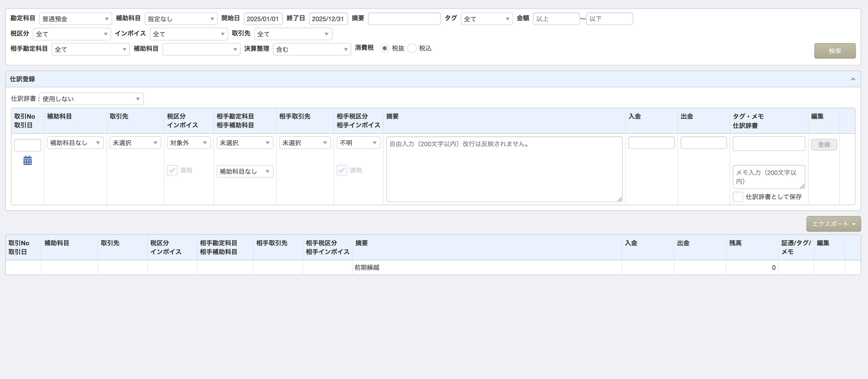The image size is (868, 379).
Task: Open the transaction date calendar picker
Action: [28, 161]
